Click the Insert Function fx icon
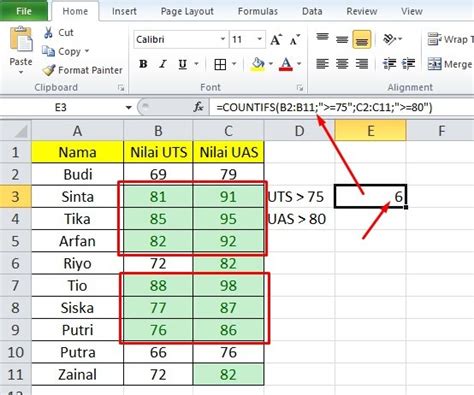The width and height of the screenshot is (474, 395). [199, 107]
